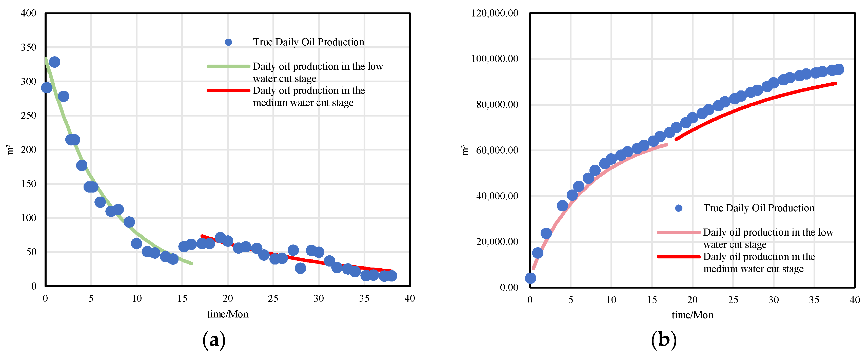Click red line legend swatch in chart (a)
This screenshot has width=868, height=359.
pyautogui.click(x=228, y=91)
